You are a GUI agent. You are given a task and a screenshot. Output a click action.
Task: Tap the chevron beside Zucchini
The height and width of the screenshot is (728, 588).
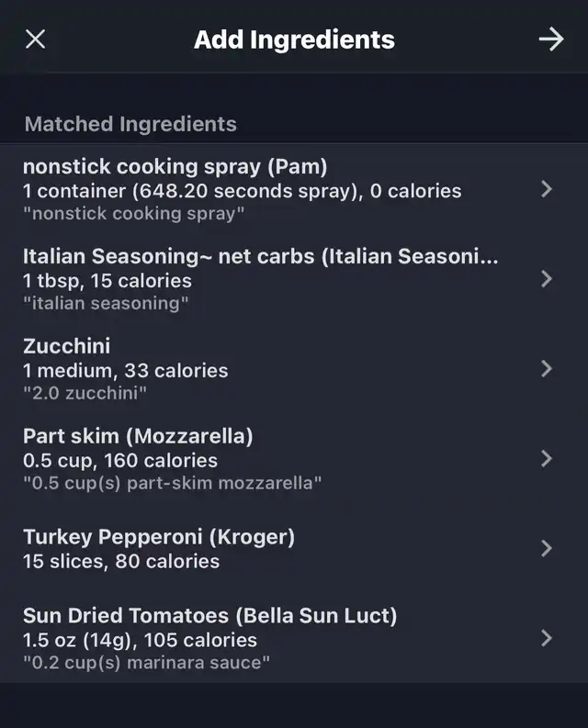coord(547,369)
